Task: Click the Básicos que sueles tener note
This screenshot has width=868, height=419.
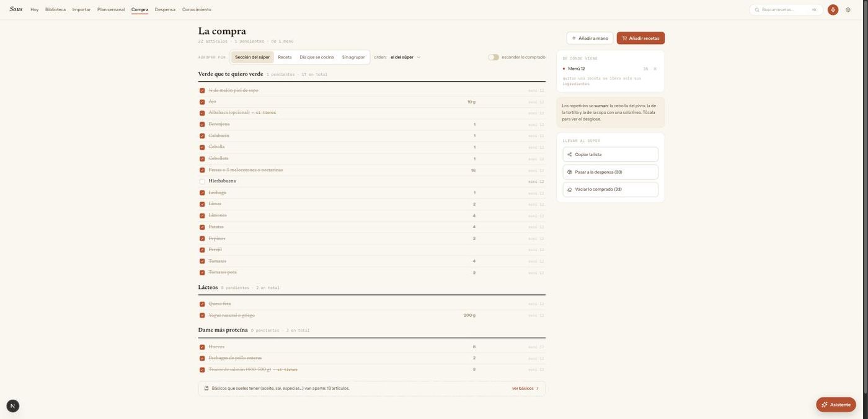Action: tap(281, 389)
